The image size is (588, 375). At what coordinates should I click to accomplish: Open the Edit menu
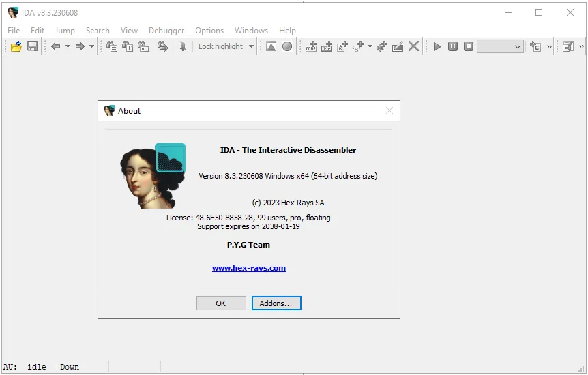click(x=38, y=31)
